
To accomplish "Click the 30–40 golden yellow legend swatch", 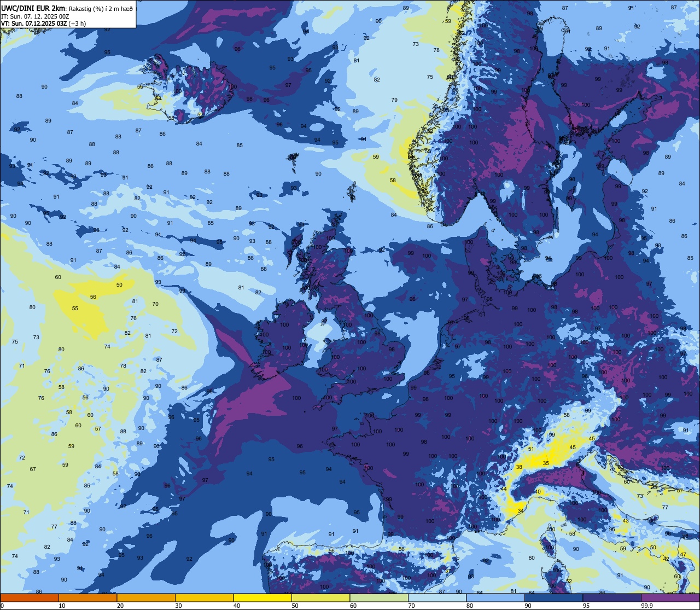I will (204, 597).
